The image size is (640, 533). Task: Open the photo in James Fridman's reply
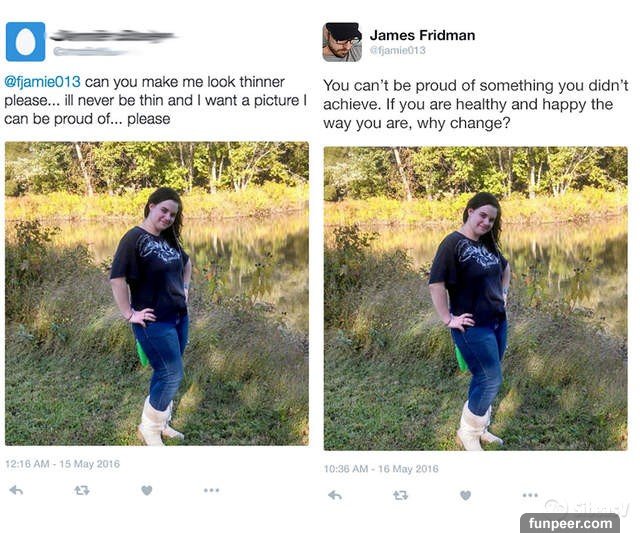coord(476,298)
